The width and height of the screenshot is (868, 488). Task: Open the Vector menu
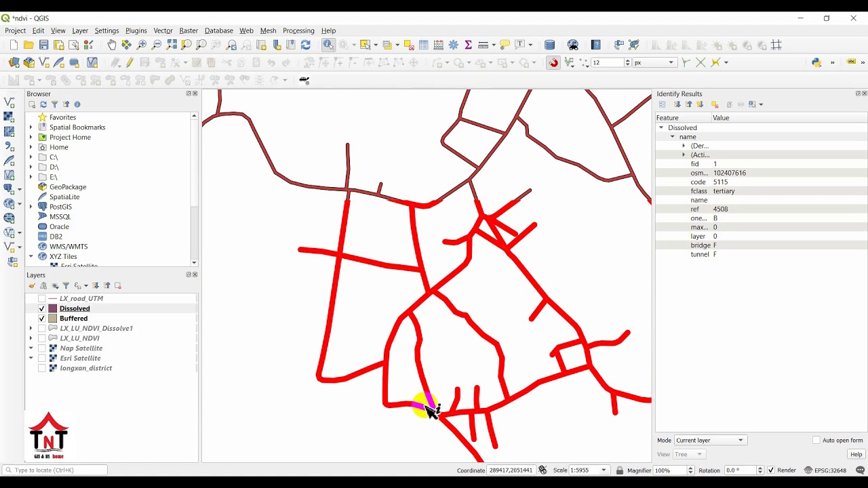click(x=163, y=30)
